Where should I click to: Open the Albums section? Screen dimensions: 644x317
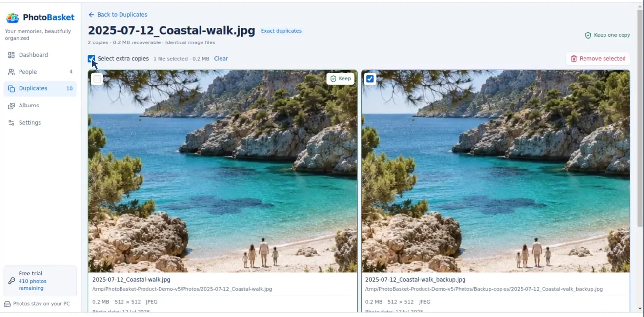click(40, 106)
